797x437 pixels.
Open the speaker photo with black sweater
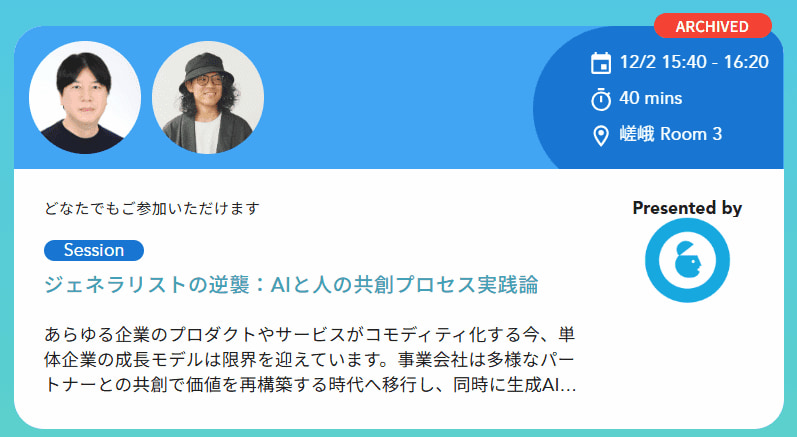85,98
